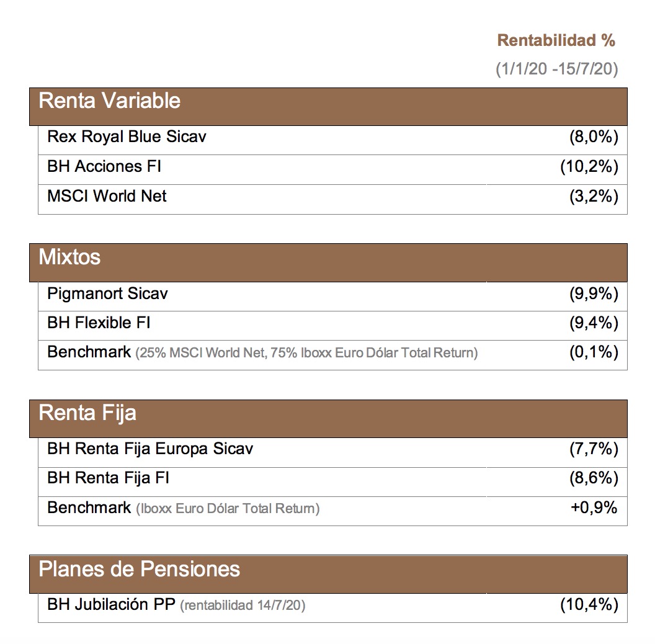The height and width of the screenshot is (644, 655).
Task: Click the BH Acciones FI fund name
Action: pyautogui.click(x=104, y=167)
